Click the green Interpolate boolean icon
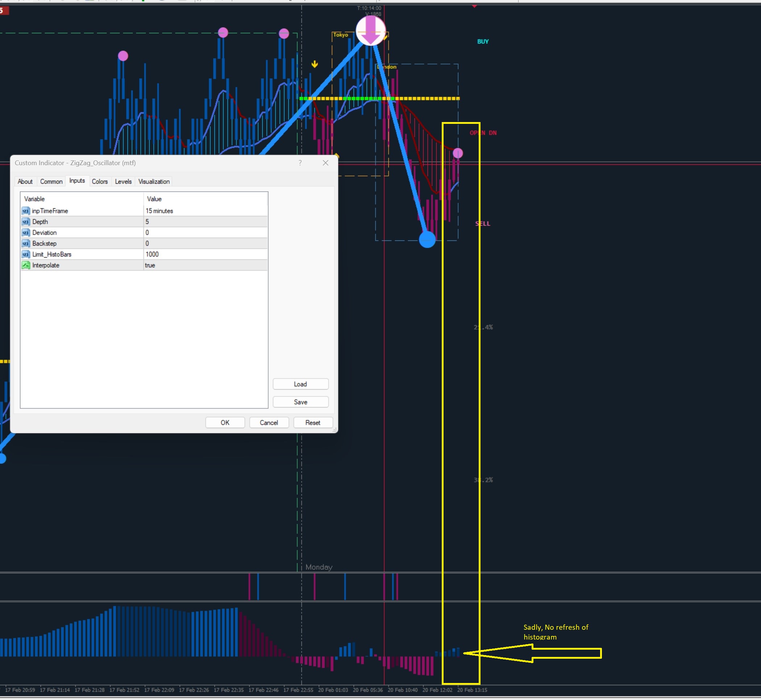The width and height of the screenshot is (761, 700). [x=25, y=265]
